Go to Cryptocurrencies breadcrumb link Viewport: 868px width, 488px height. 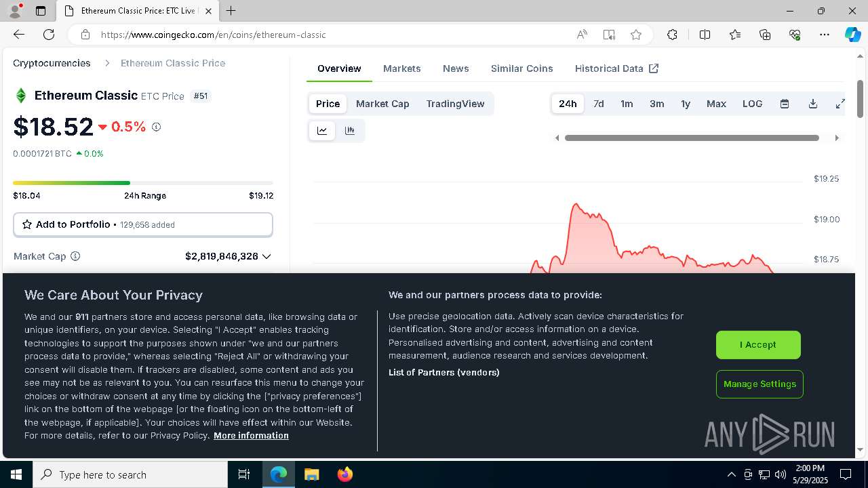[x=52, y=63]
